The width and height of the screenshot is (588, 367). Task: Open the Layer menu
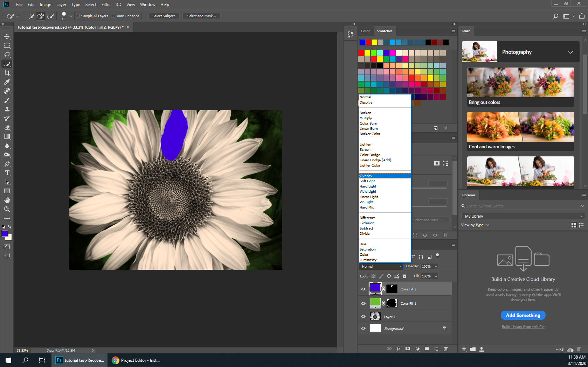(x=61, y=5)
